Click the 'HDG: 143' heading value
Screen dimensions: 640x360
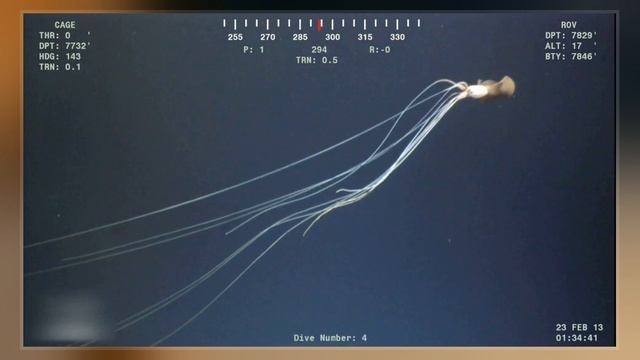pyautogui.click(x=60, y=57)
